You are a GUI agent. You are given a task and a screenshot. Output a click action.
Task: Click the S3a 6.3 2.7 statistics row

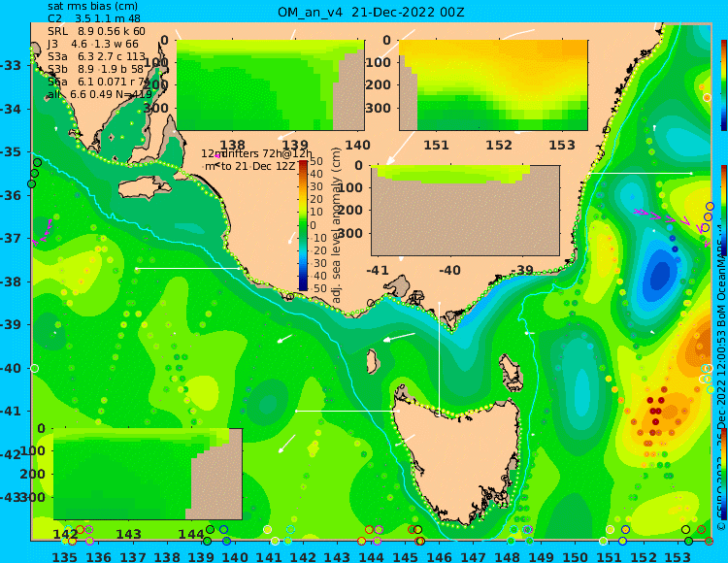click(96, 56)
